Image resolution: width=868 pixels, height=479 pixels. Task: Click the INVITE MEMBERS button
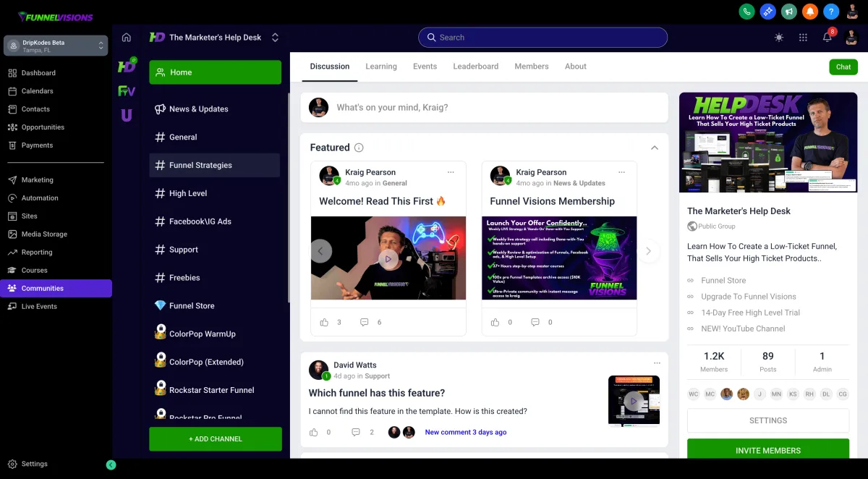point(768,450)
